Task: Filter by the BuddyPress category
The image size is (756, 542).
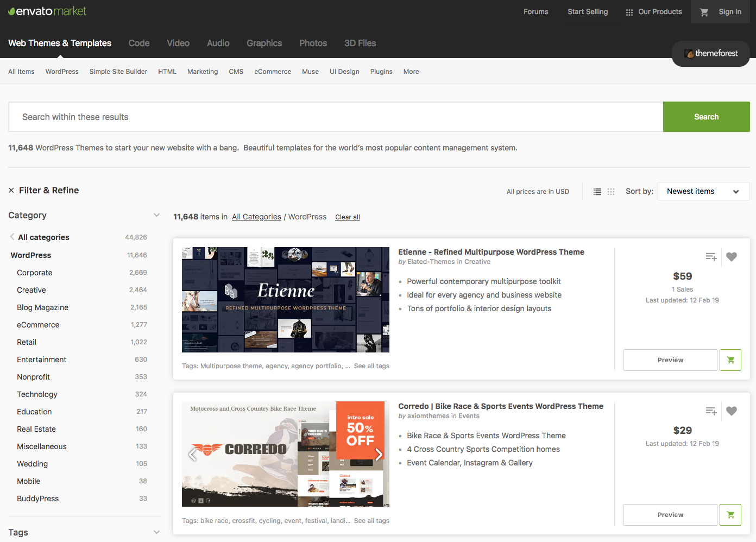Action: [x=37, y=499]
